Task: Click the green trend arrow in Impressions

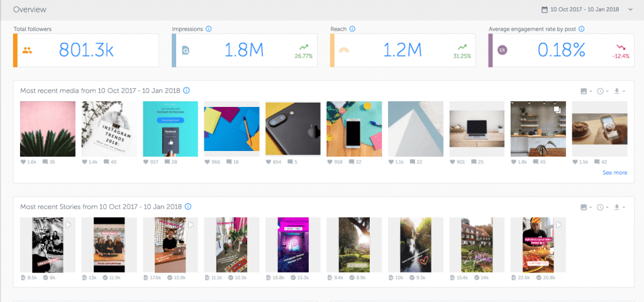Action: click(304, 47)
